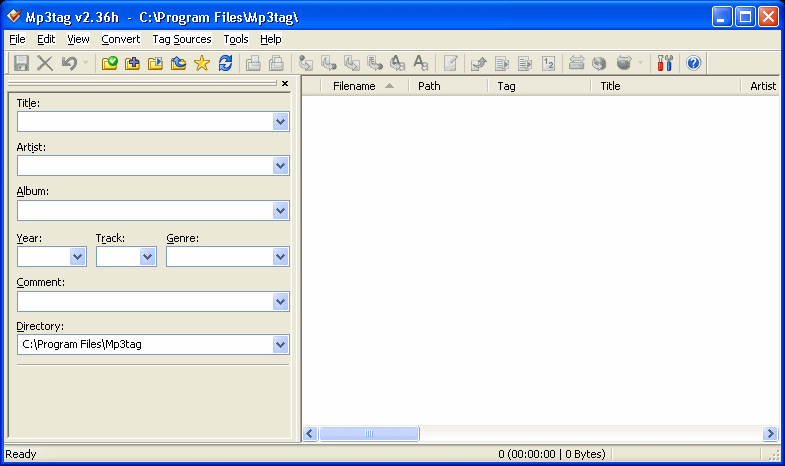Open the Edit menu
The image size is (785, 466).
[46, 39]
